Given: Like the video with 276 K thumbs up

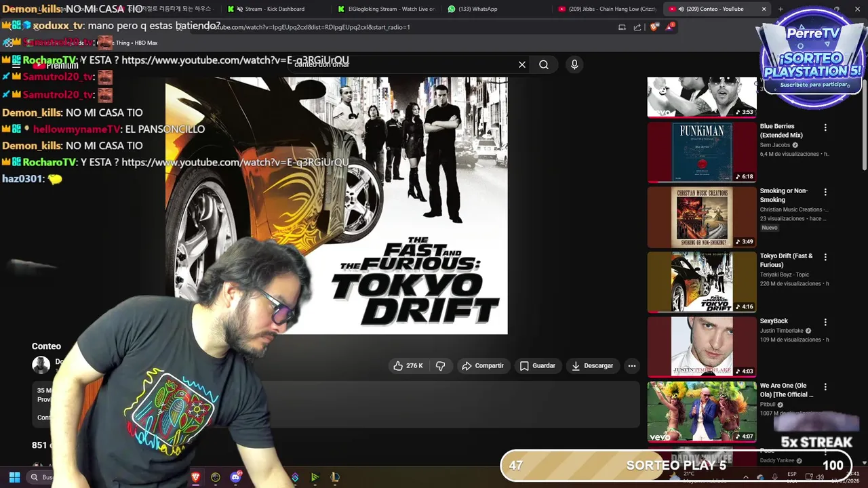Looking at the screenshot, I should tap(408, 365).
